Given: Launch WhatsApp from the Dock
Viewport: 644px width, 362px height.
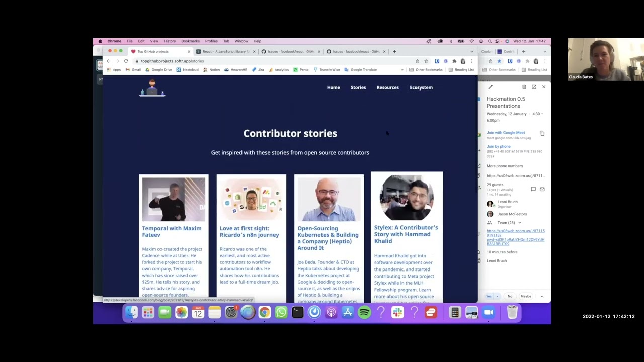Looking at the screenshot, I should (281, 313).
